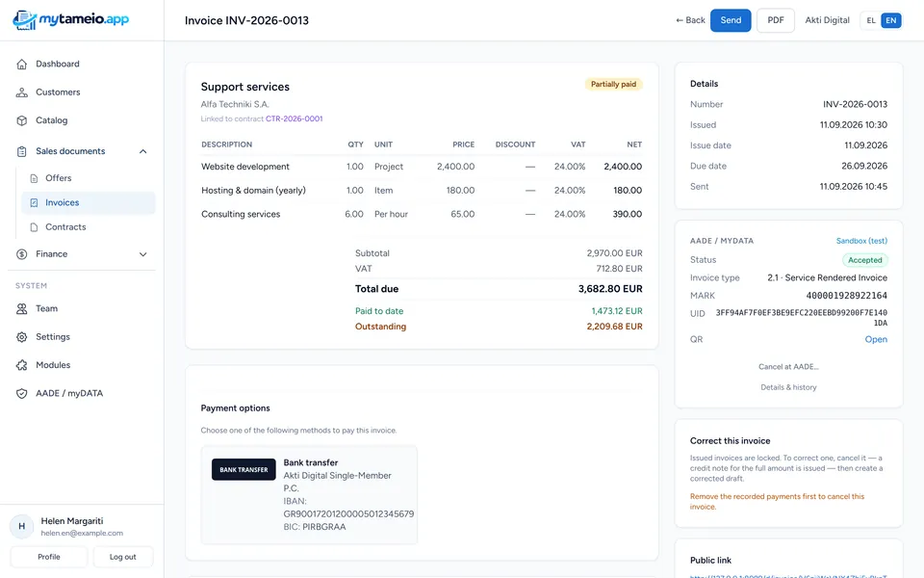Click the Partially paid status badge
This screenshot has width=924, height=578.
pos(613,85)
